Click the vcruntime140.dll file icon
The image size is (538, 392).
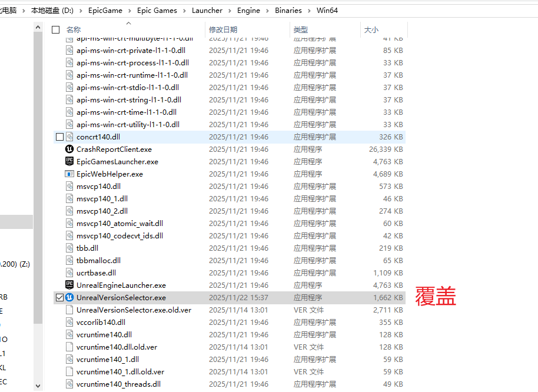click(x=69, y=334)
